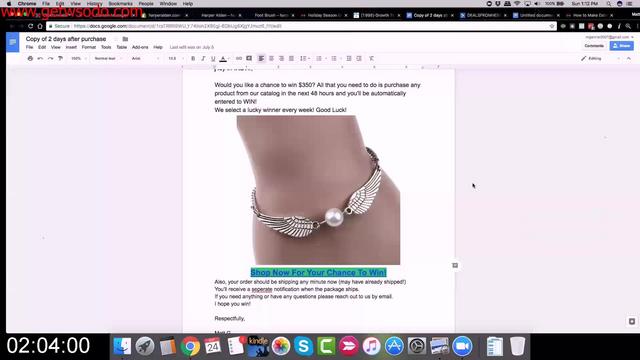The image size is (640, 360).
Task: Open the Docs Format menu
Action: (x=89, y=47)
